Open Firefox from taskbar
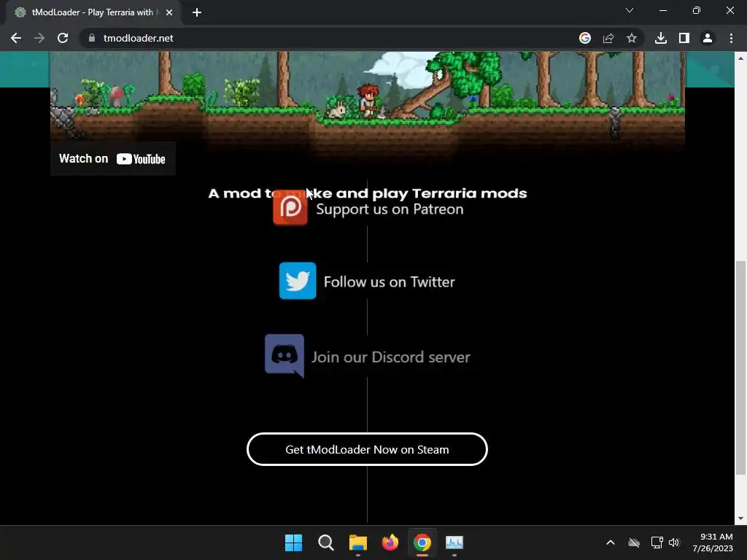Viewport: 747px width, 560px height. pyautogui.click(x=390, y=542)
